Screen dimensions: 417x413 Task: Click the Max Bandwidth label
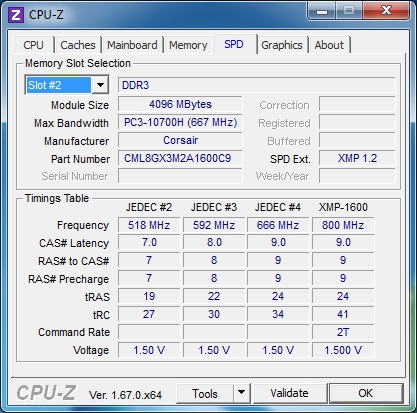[71, 123]
